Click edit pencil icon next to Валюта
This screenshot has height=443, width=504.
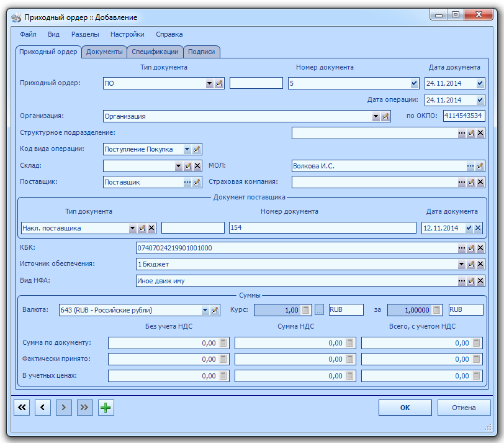215,311
